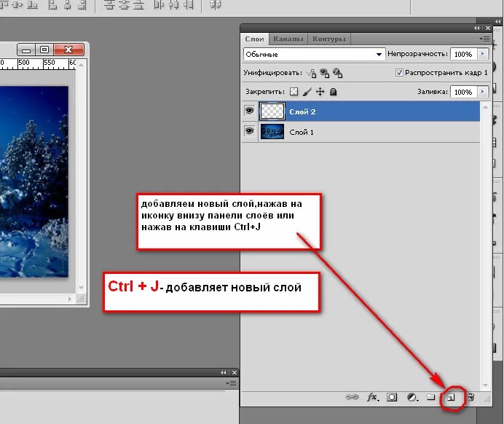This screenshot has width=504, height=424.
Task: Uncheck Распространить кадр 1 checkbox
Action: pyautogui.click(x=399, y=73)
